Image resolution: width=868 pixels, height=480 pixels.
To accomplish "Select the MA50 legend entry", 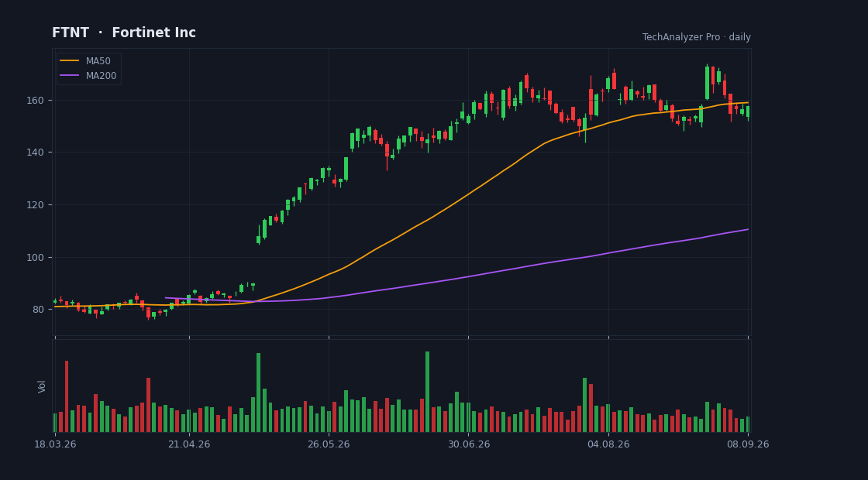I will point(89,61).
